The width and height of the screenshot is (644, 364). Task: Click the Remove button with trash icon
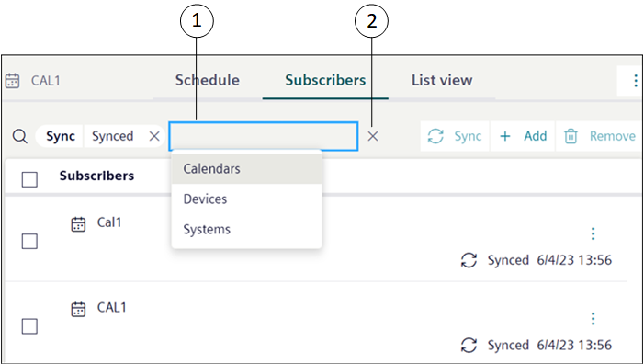(x=599, y=136)
